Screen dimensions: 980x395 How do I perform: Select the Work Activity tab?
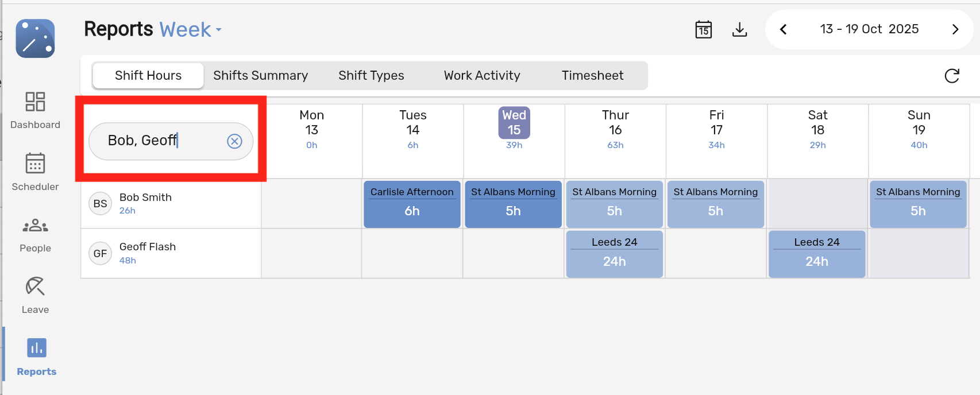click(481, 76)
